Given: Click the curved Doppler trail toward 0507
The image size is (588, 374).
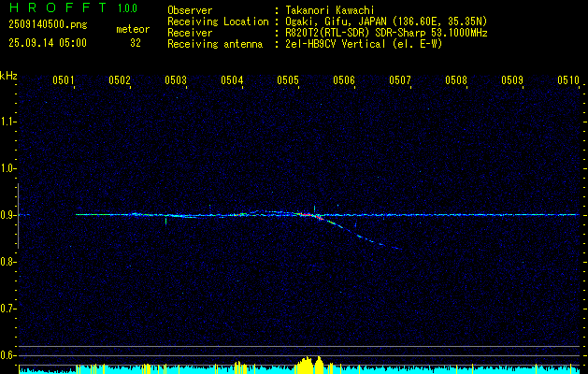Looking at the screenshot, I should [360, 236].
